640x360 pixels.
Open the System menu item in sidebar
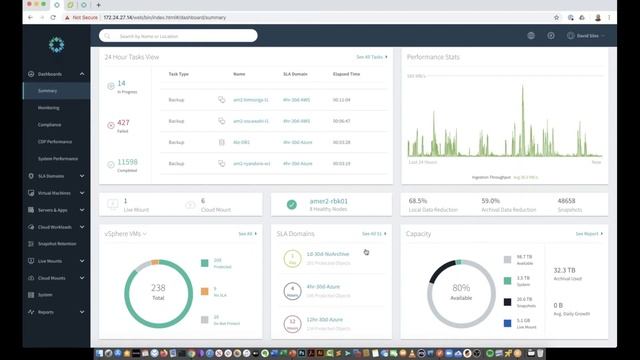point(45,295)
